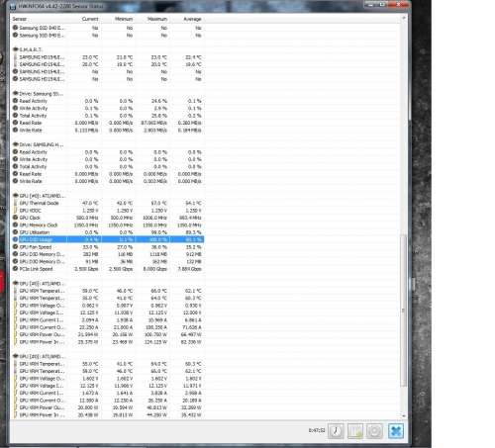This screenshot has height=448, width=495.
Task: Click icon of first Samsung SSD 840 row
Action: [x=15, y=28]
